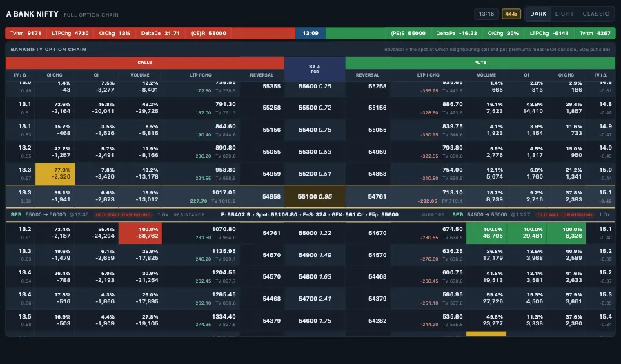Click the Tvltm 4267 stat in green bar
This screenshot has height=364, width=621.
point(595,33)
